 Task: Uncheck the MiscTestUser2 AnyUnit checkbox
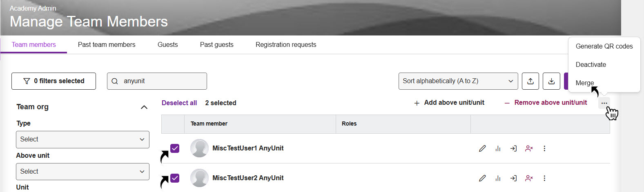click(x=175, y=178)
